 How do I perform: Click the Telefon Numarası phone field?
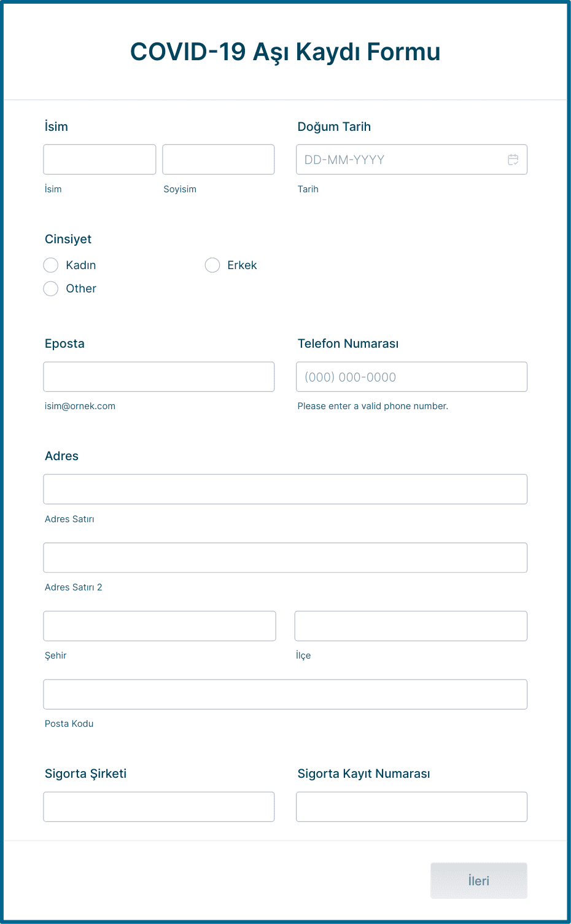411,377
